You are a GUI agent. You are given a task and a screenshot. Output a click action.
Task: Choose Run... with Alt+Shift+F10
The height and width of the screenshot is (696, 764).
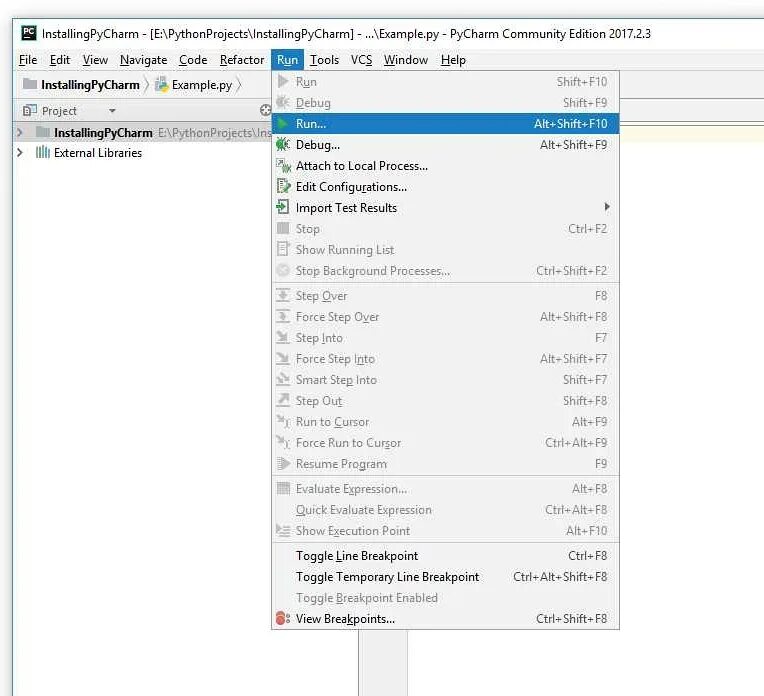[x=445, y=124]
